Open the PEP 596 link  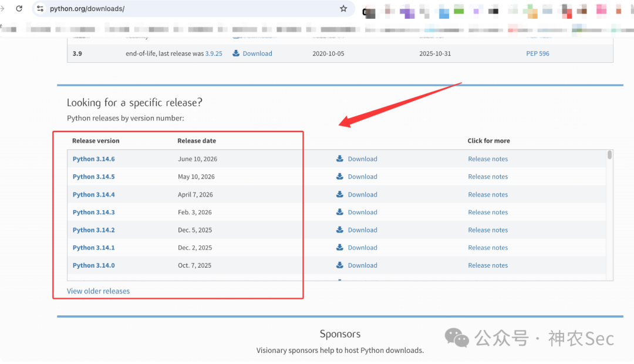coord(538,53)
